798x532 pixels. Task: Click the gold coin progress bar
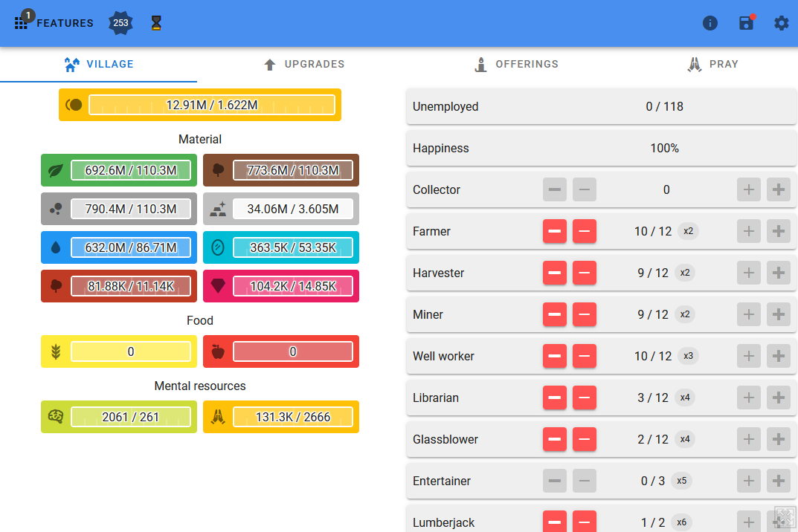(211, 105)
